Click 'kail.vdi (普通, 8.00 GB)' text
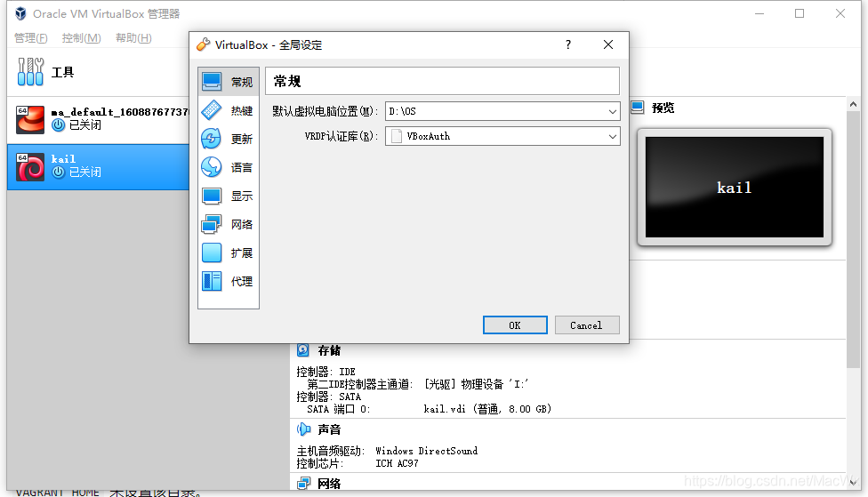The height and width of the screenshot is (497, 868). tap(487, 409)
